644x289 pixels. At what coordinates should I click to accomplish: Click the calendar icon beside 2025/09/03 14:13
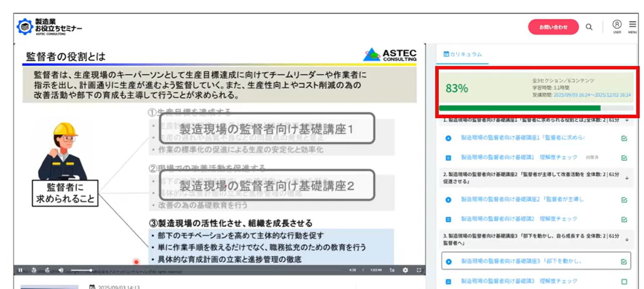[x=92, y=287]
